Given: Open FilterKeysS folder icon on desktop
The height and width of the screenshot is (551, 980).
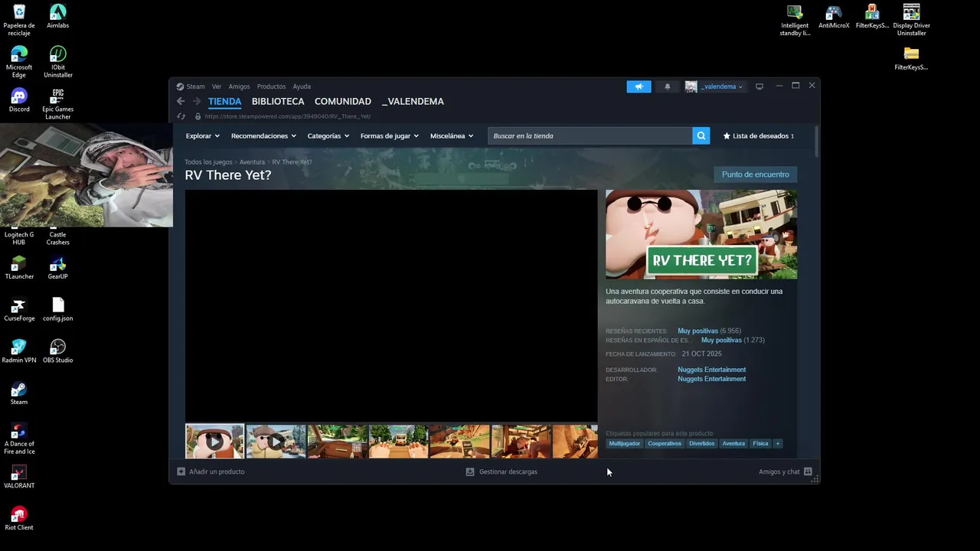Looking at the screenshot, I should click(911, 58).
